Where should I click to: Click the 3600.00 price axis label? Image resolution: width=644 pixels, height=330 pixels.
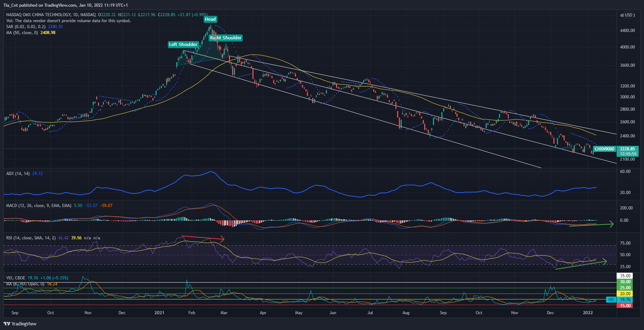(x=627, y=65)
